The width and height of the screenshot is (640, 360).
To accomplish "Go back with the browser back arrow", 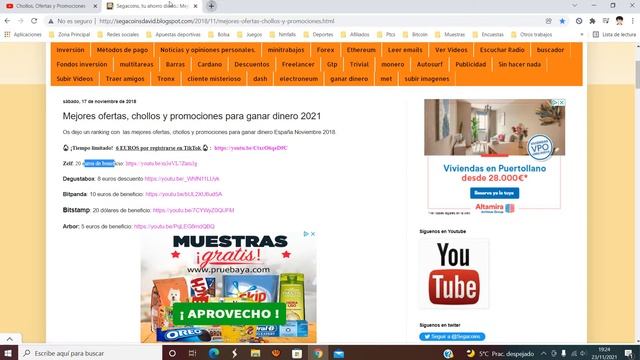I will point(7,21).
